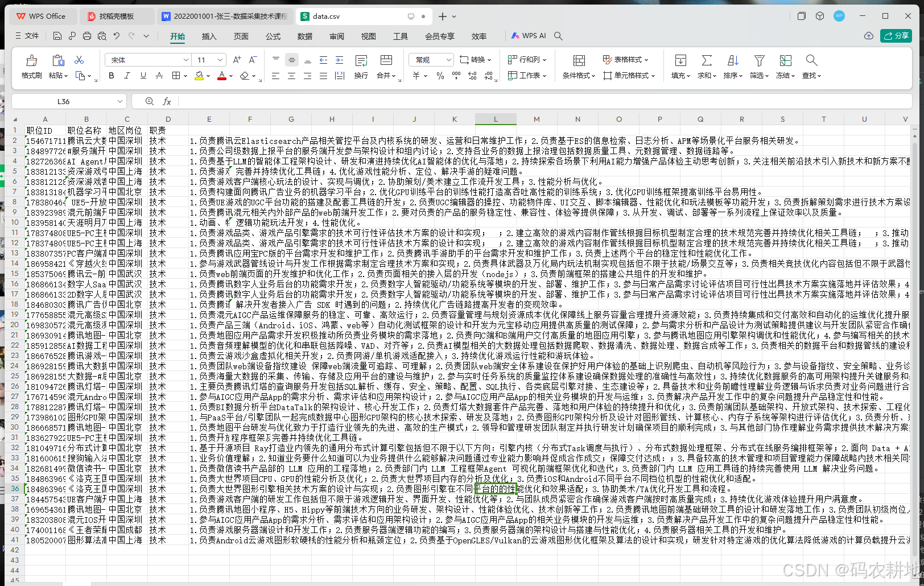The height and width of the screenshot is (586, 924).
Task: Toggle center horizontal text alignment
Action: click(x=292, y=76)
